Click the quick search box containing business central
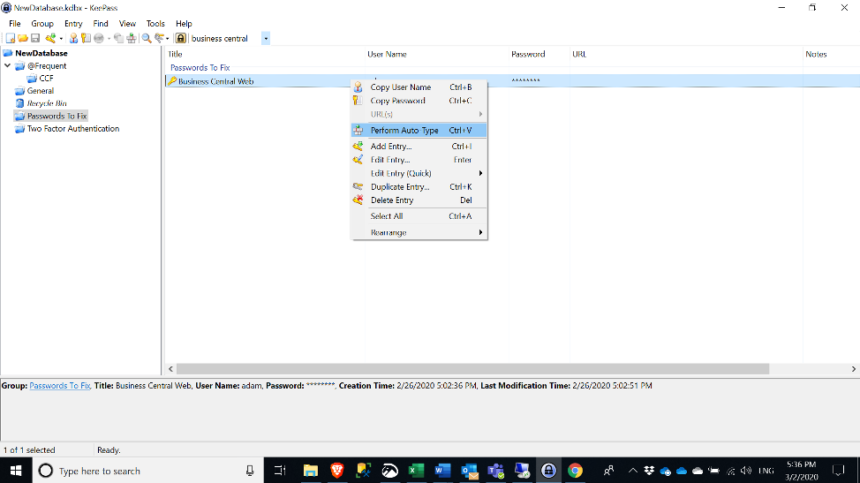The height and width of the screenshot is (483, 860). (225, 38)
